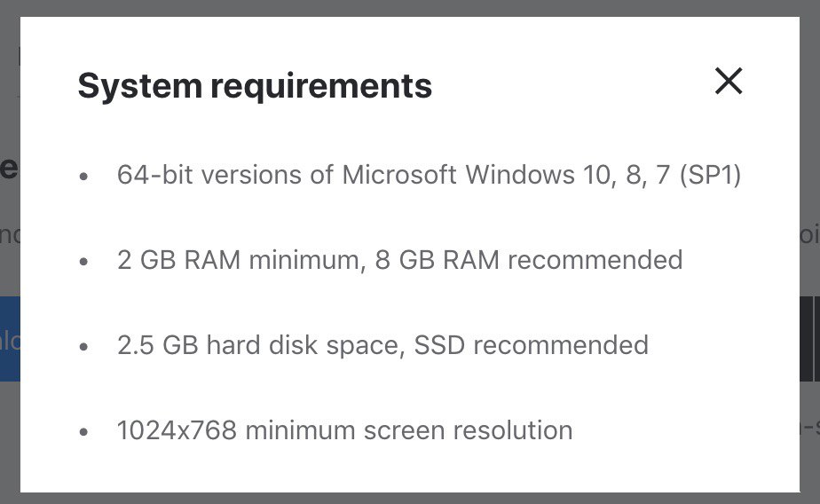The image size is (820, 504).
Task: Close the System requirements dialog
Action: click(x=729, y=81)
